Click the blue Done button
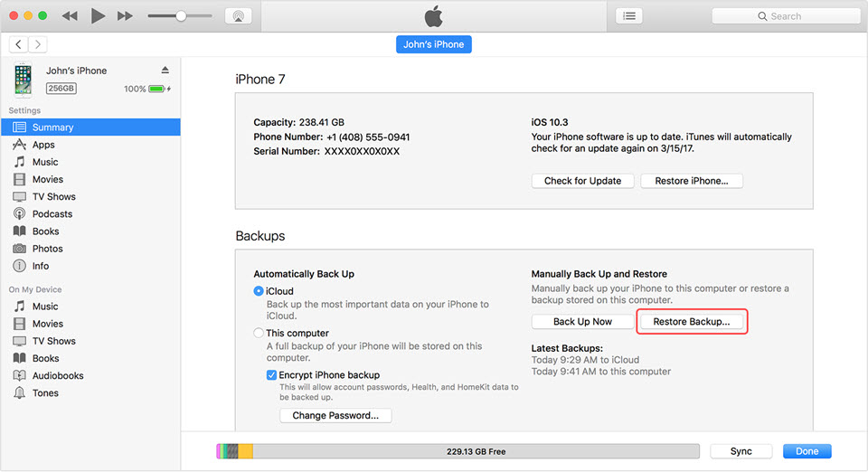Screen dimensions: 868x472 tap(807, 451)
